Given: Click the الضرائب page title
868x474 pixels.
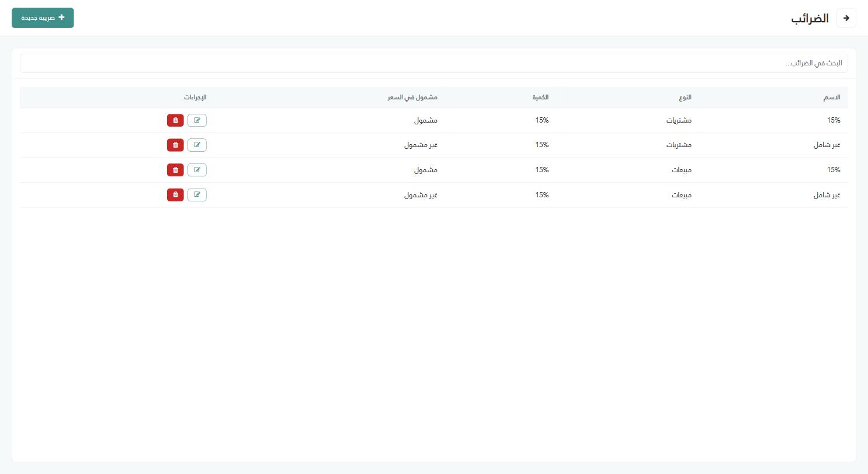Looking at the screenshot, I should 810,18.
